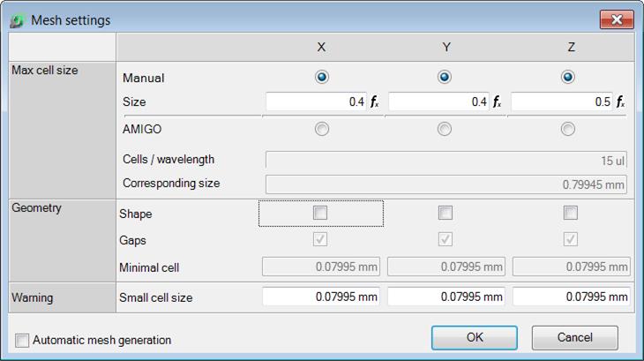Screen dimensions: 644x361
Task: Select Manual radio button for Z axis
Action: pos(567,77)
